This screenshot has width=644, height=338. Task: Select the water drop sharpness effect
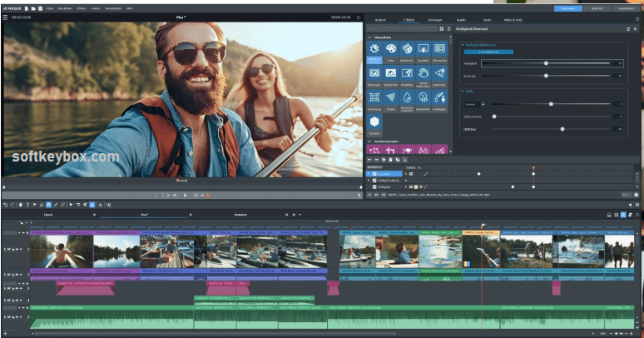pos(407,102)
